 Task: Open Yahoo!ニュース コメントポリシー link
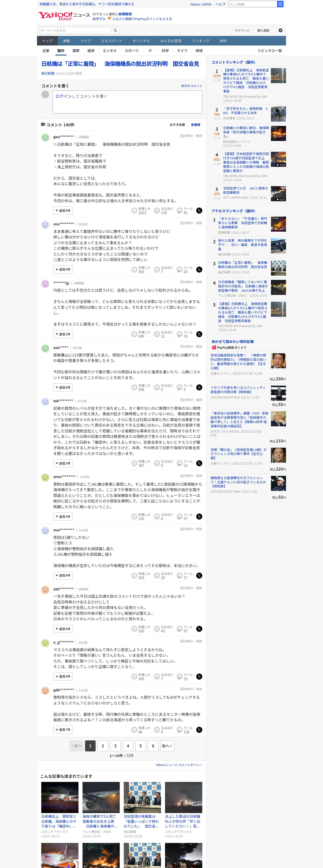click(x=179, y=765)
